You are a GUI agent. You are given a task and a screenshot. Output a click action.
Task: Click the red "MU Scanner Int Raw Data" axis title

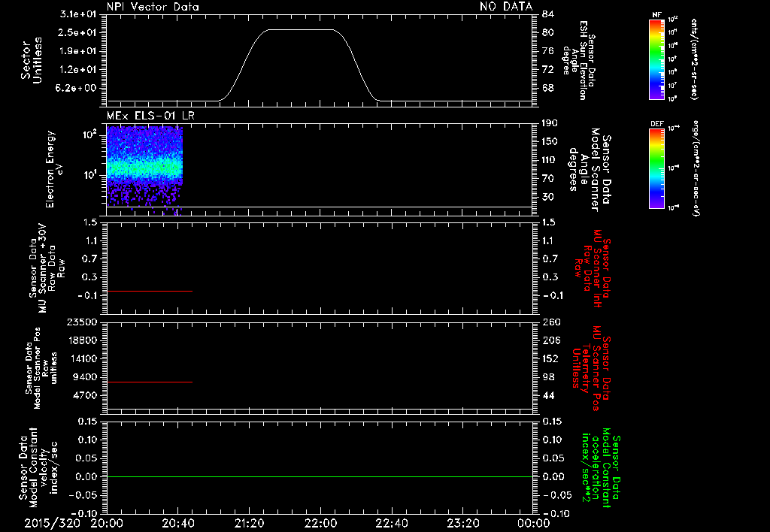[x=591, y=268]
